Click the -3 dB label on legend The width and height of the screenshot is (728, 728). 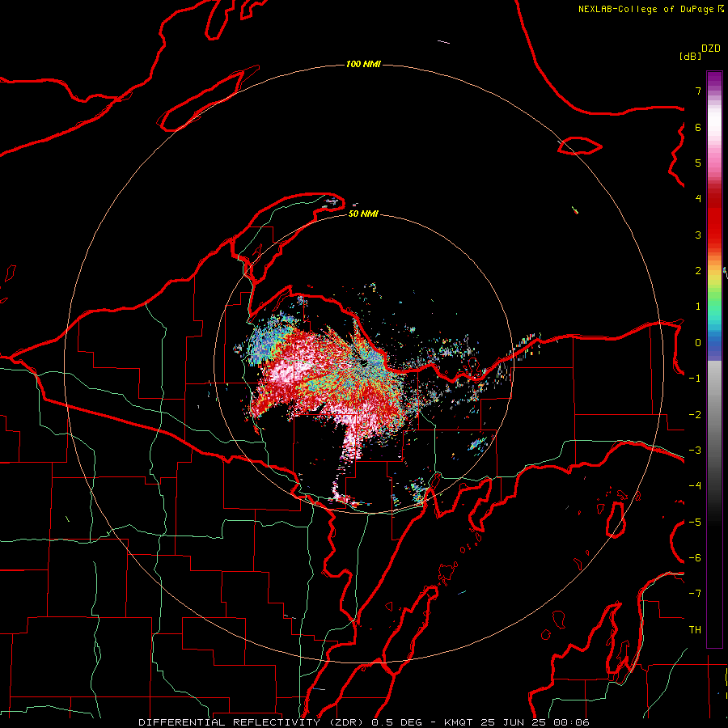tap(695, 450)
